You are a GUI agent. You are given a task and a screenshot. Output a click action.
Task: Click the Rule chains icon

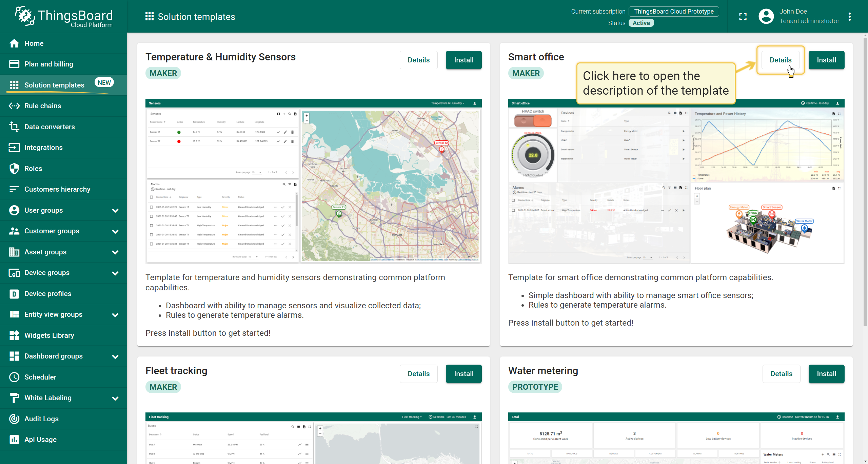click(x=14, y=106)
